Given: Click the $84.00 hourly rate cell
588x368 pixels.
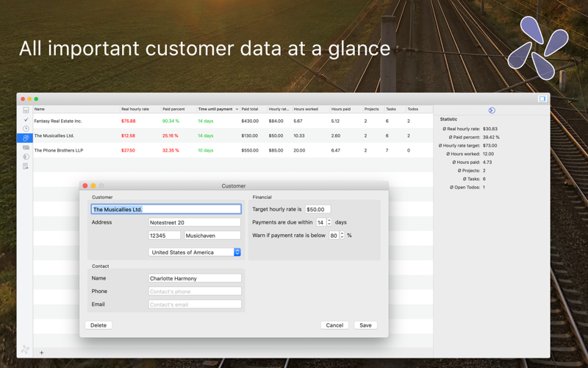Looking at the screenshot, I should (276, 121).
